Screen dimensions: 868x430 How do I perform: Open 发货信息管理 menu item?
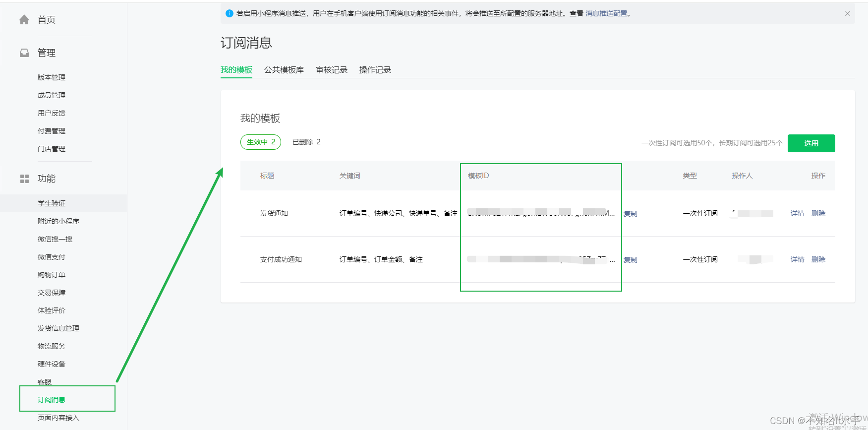pos(58,328)
